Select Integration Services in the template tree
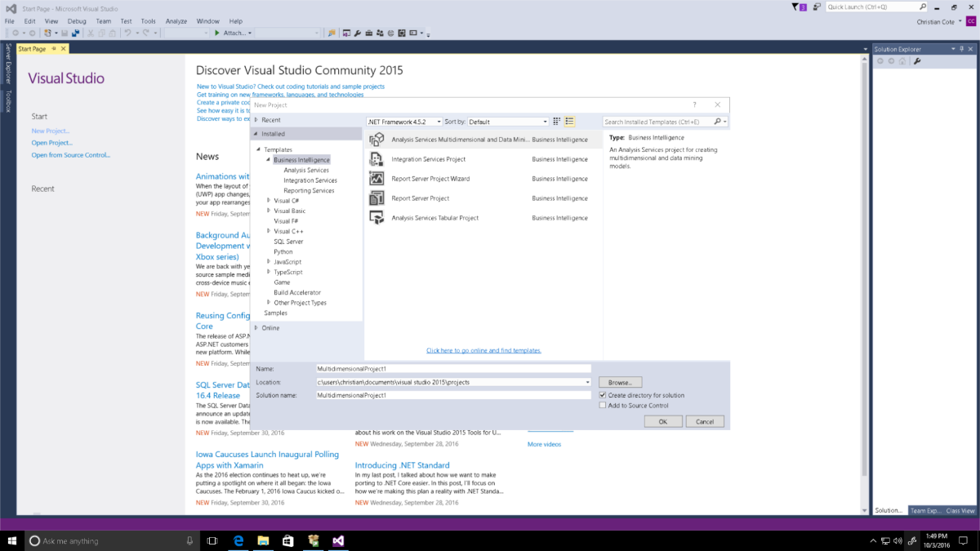980x551 pixels. click(x=310, y=180)
